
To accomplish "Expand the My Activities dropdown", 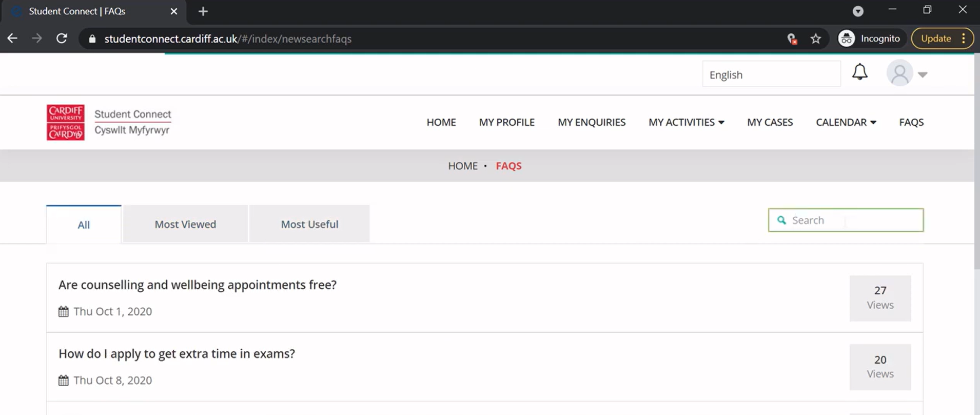I will coord(686,122).
